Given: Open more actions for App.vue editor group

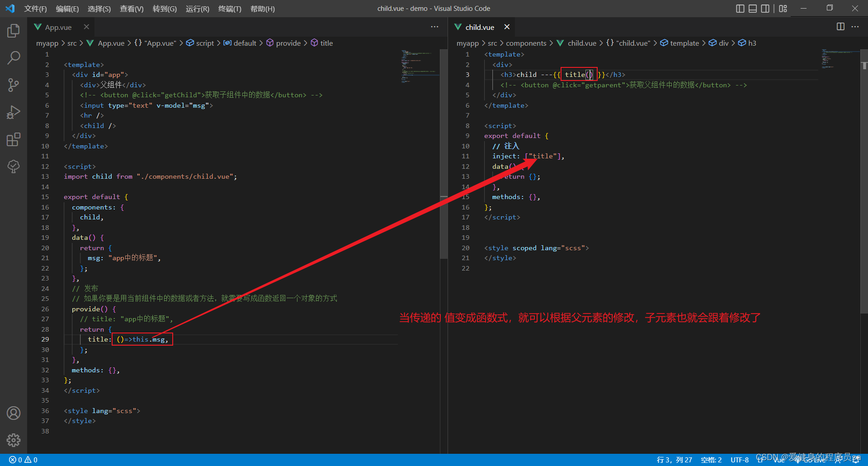Looking at the screenshot, I should pos(434,27).
